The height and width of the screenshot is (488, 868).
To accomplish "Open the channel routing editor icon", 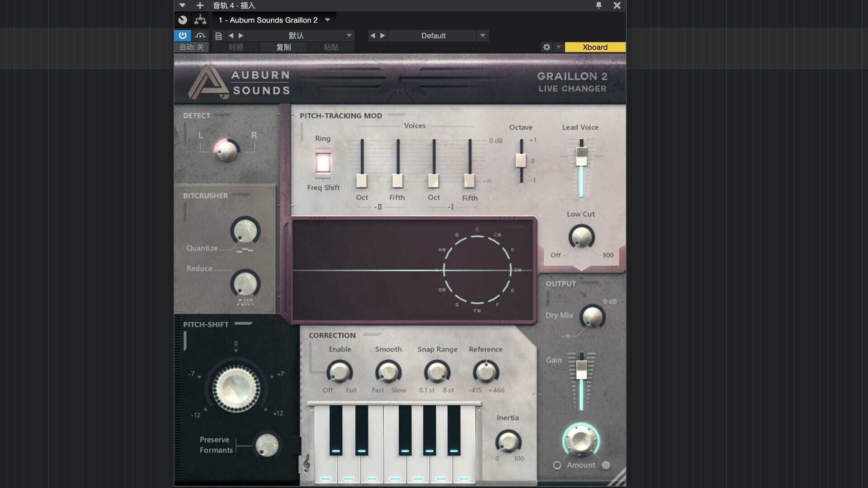I will tap(200, 20).
